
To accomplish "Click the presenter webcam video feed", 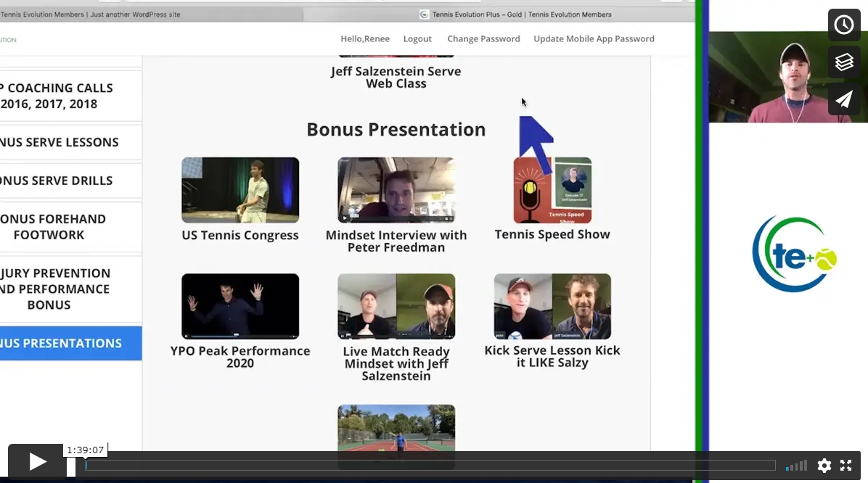I will pyautogui.click(x=788, y=77).
